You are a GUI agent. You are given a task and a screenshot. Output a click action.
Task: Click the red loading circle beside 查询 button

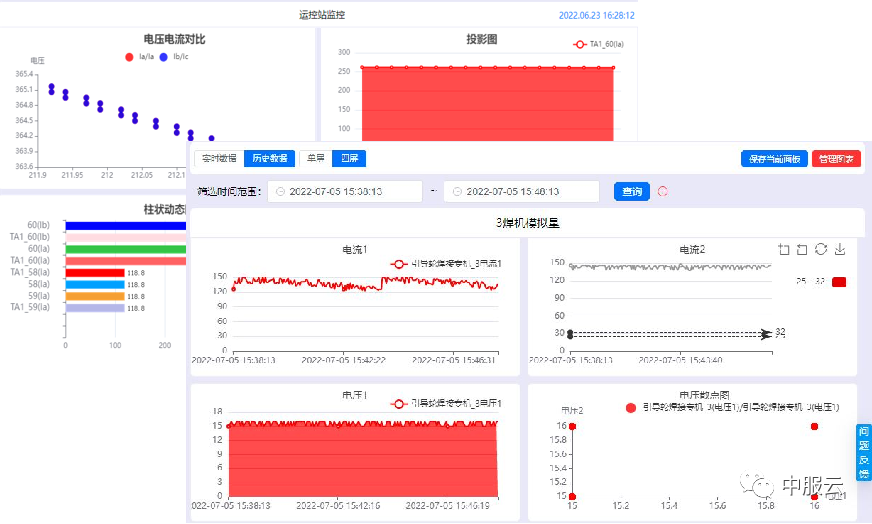[x=662, y=191]
